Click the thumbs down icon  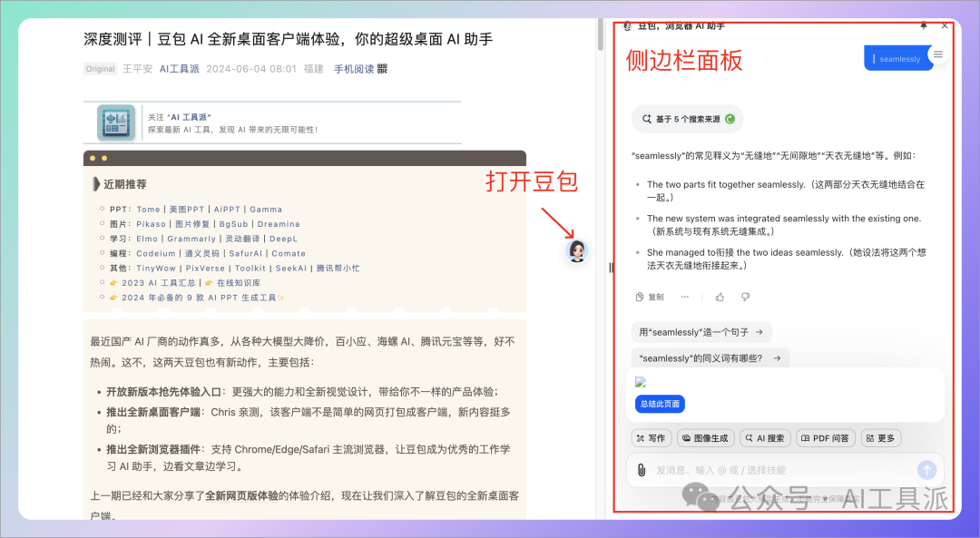(x=745, y=297)
